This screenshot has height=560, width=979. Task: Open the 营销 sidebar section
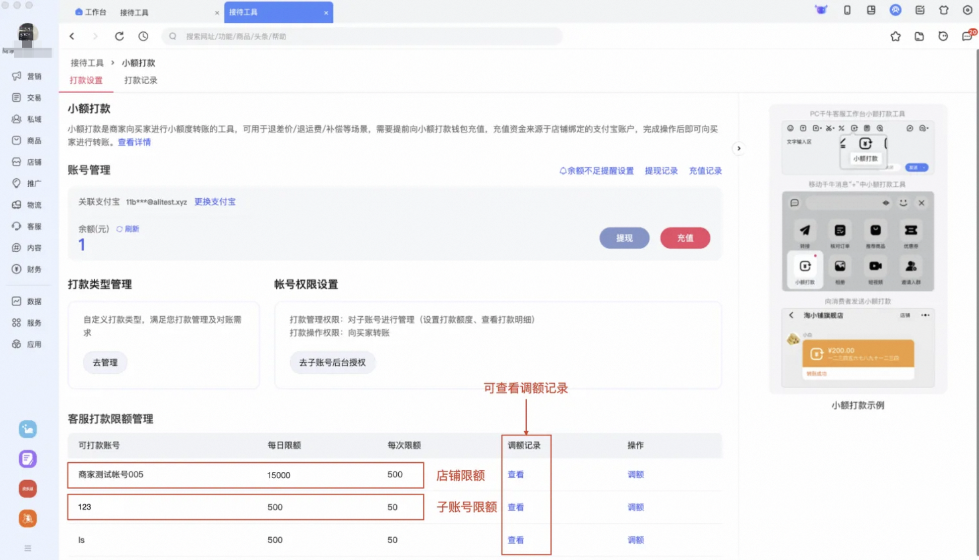(27, 76)
